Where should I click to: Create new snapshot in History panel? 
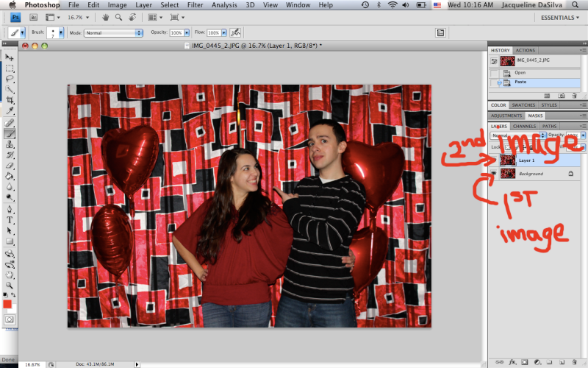point(561,96)
